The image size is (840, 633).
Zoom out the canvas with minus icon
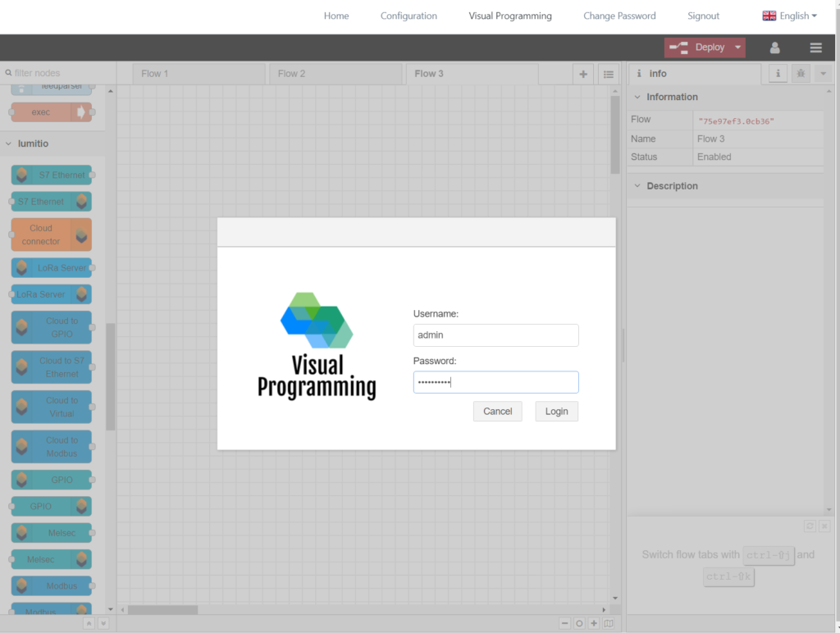click(x=564, y=623)
